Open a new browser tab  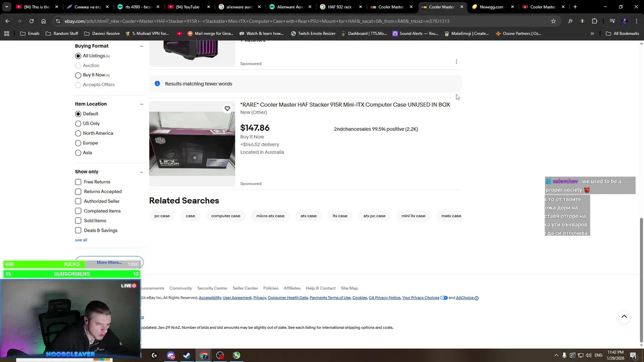[x=575, y=7]
